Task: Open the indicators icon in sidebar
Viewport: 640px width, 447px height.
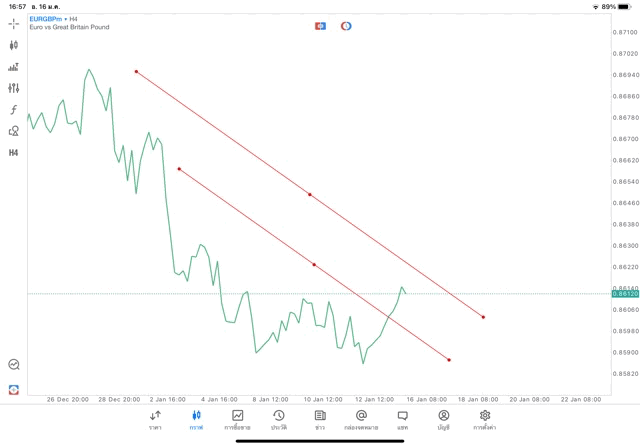Action: [x=14, y=67]
